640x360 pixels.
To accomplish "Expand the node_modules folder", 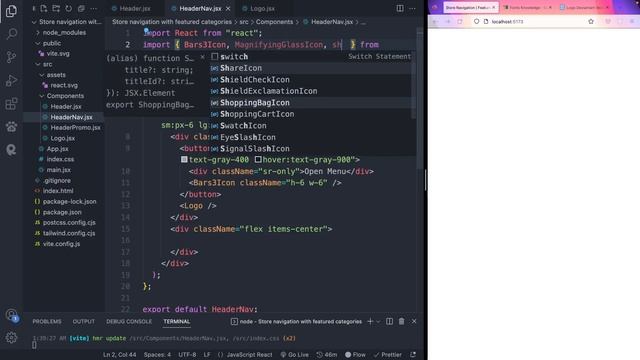I will (x=64, y=32).
